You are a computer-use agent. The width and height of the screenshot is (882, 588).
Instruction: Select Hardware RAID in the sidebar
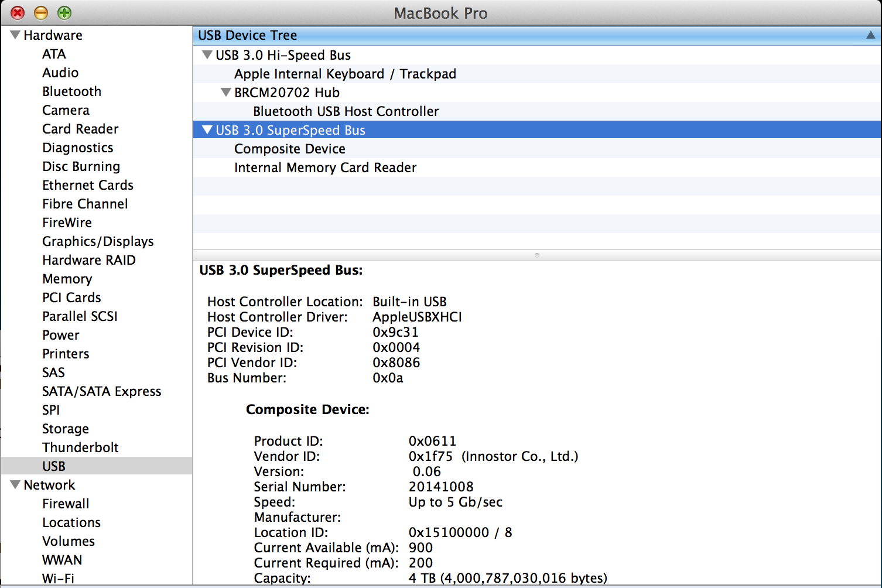coord(89,260)
